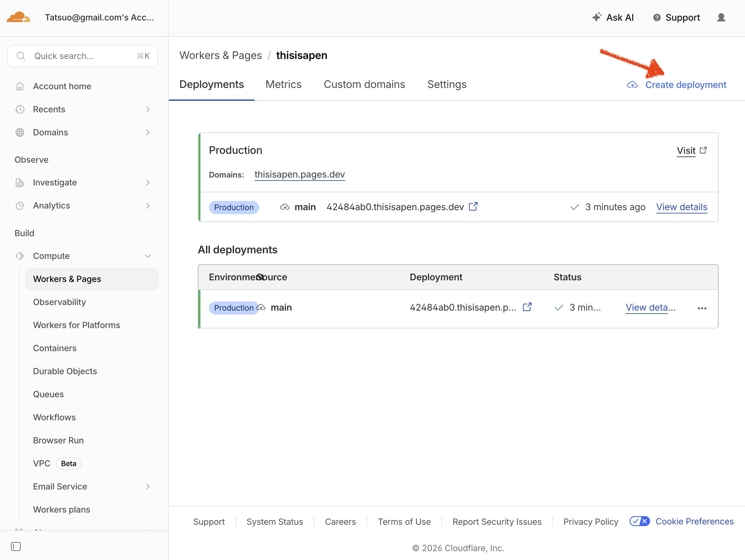Focus the Quick search field
The height and width of the screenshot is (560, 745).
pyautogui.click(x=82, y=56)
